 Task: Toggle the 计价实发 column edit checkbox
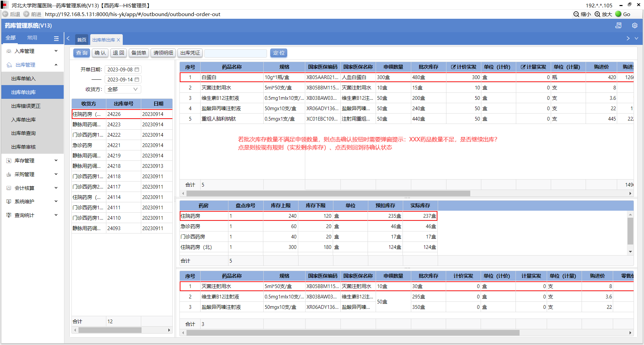click(453, 67)
